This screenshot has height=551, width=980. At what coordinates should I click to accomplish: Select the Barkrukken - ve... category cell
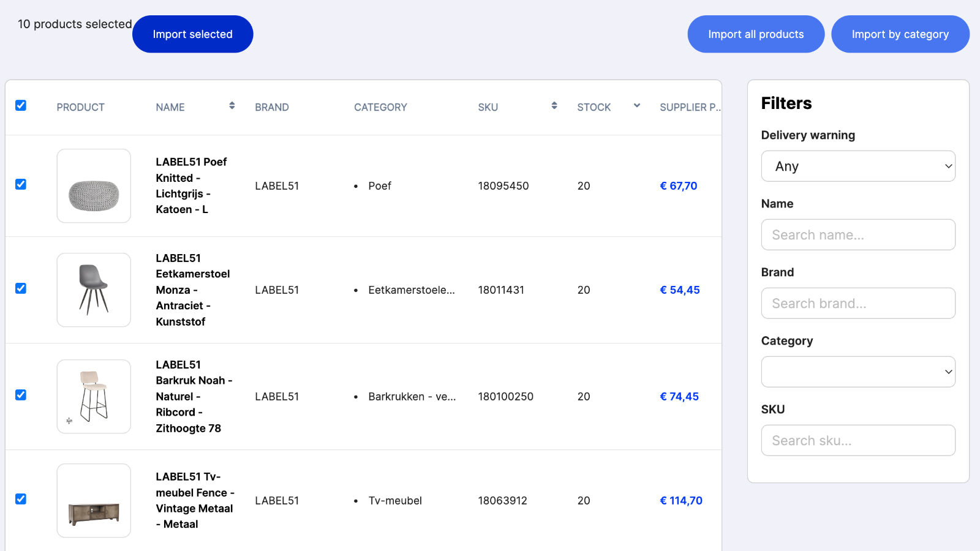coord(412,397)
